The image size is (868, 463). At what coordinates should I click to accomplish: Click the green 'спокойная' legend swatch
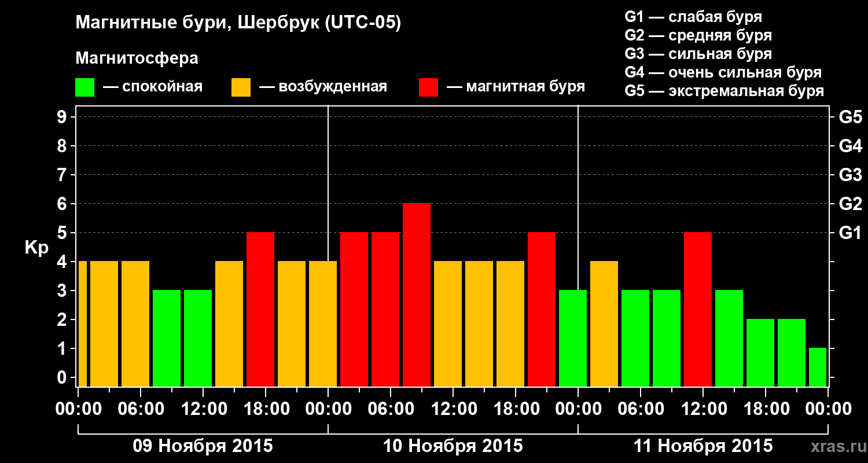pyautogui.click(x=84, y=87)
